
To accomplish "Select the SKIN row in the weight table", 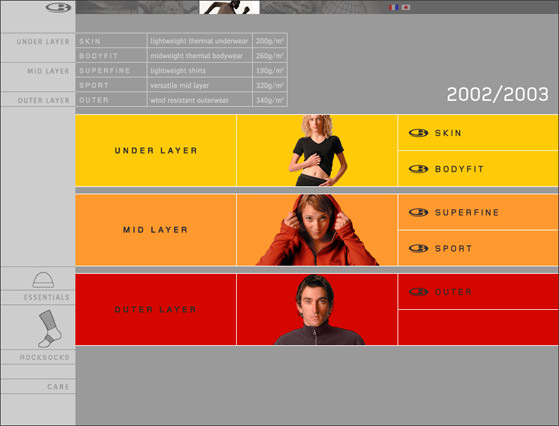I will [x=181, y=41].
